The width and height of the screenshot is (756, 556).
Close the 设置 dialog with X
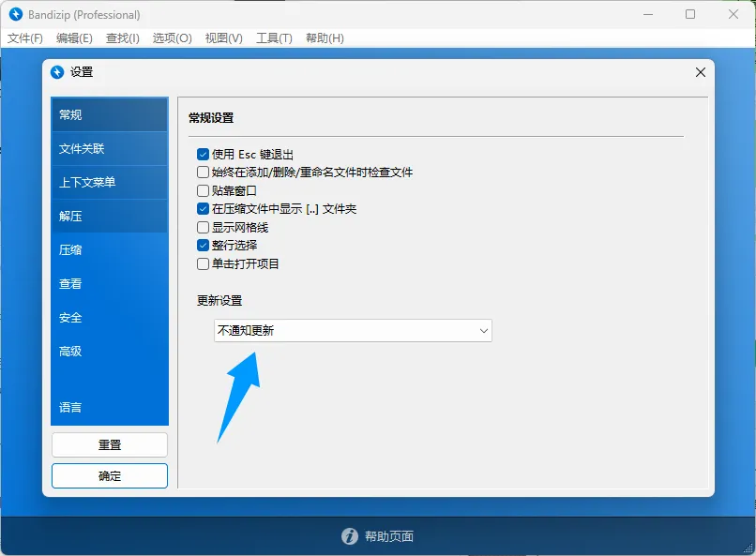tap(700, 72)
